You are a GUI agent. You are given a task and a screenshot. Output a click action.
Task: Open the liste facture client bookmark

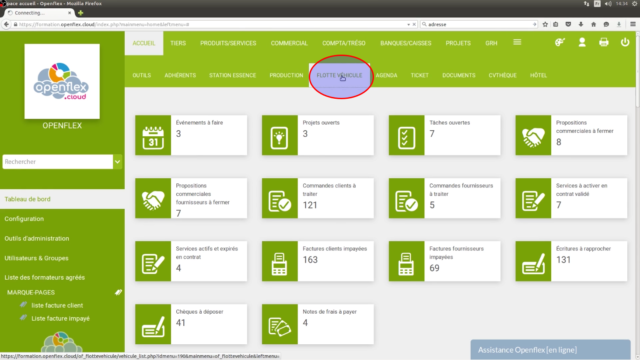click(x=57, y=305)
